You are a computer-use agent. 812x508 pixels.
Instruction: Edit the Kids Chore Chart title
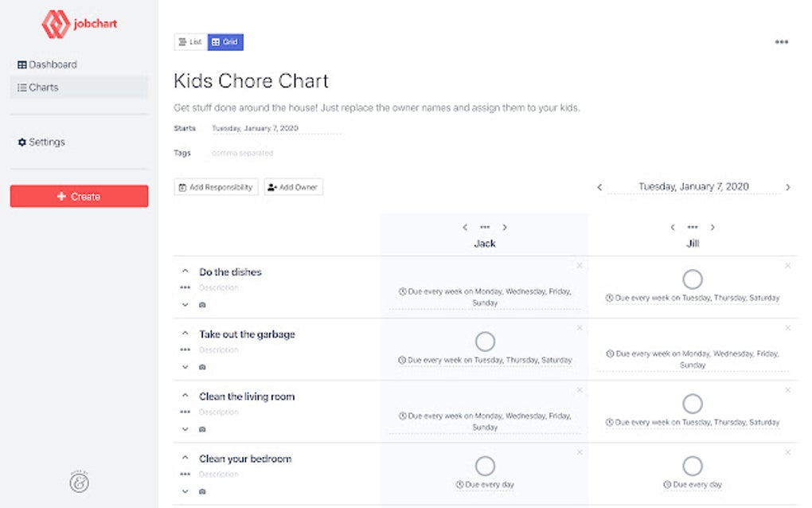251,80
